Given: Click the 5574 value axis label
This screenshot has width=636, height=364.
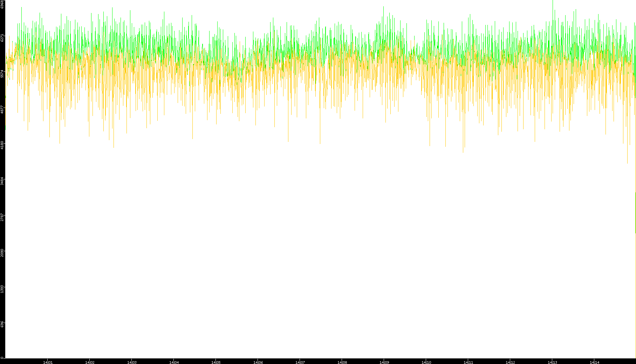Looking at the screenshot, I should point(2,74).
